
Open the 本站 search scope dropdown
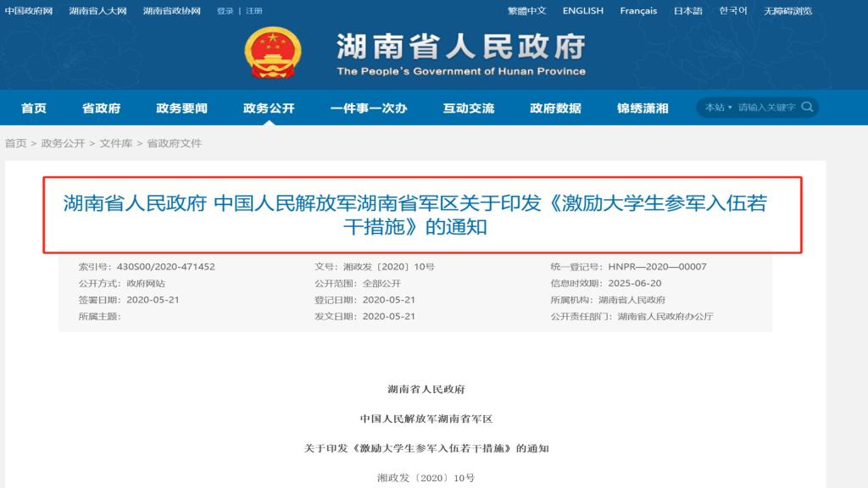click(x=715, y=108)
